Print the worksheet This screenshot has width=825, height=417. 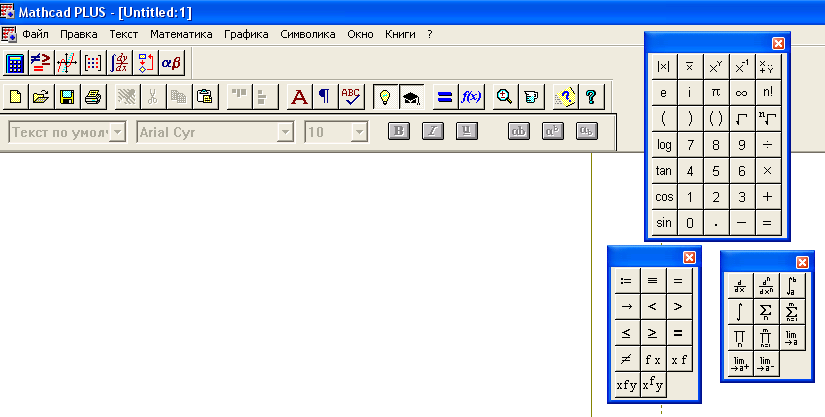(93, 97)
